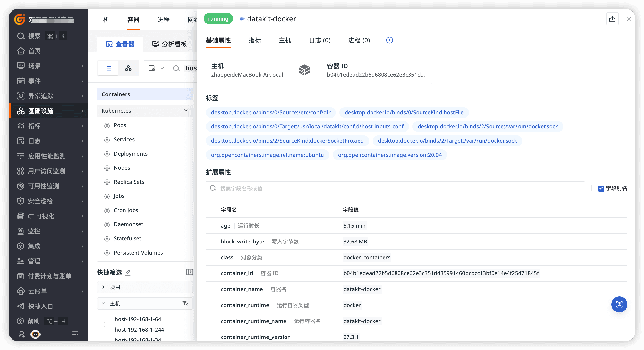
Task: Switch to the 指标 tab of datakit-docker
Action: pyautogui.click(x=255, y=40)
